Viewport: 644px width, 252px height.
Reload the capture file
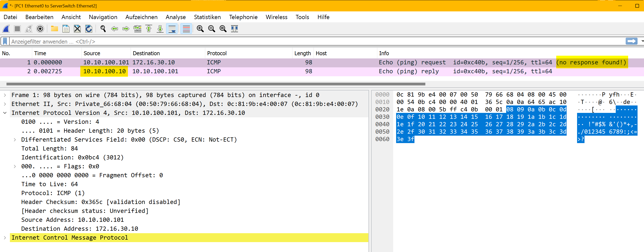tap(89, 29)
